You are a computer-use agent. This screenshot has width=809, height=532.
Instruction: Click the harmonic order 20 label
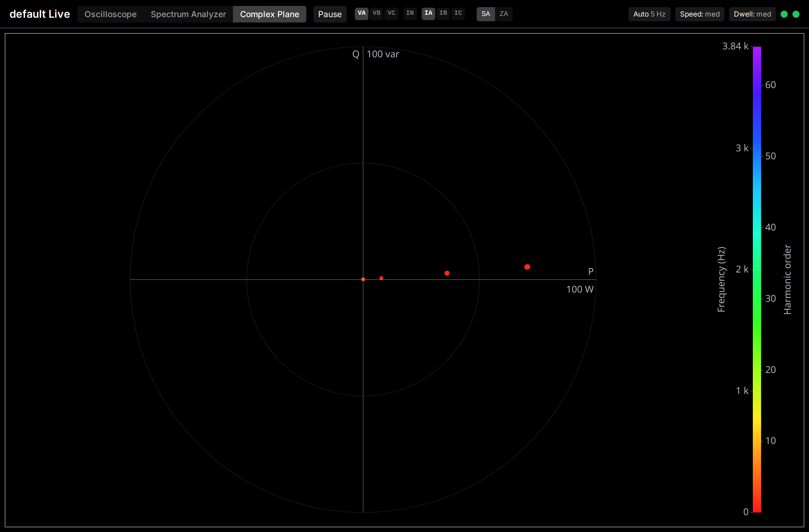tap(771, 370)
